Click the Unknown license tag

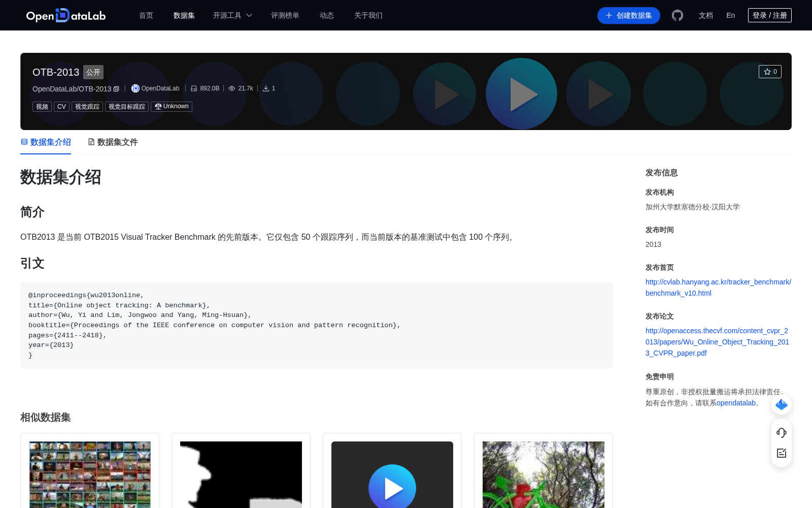click(x=172, y=107)
